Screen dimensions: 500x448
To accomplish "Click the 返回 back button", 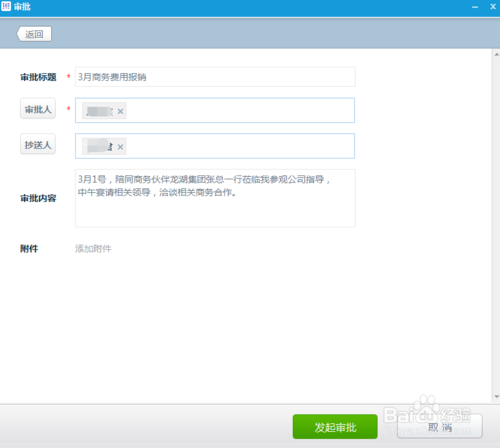I will pos(34,34).
